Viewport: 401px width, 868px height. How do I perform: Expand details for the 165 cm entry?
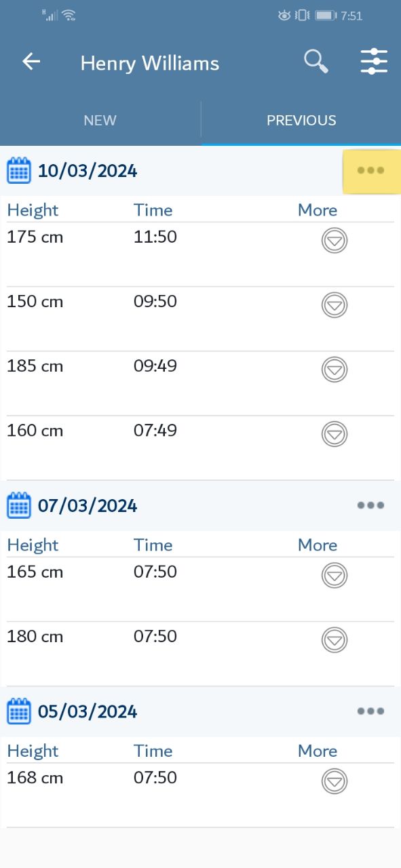click(x=334, y=575)
